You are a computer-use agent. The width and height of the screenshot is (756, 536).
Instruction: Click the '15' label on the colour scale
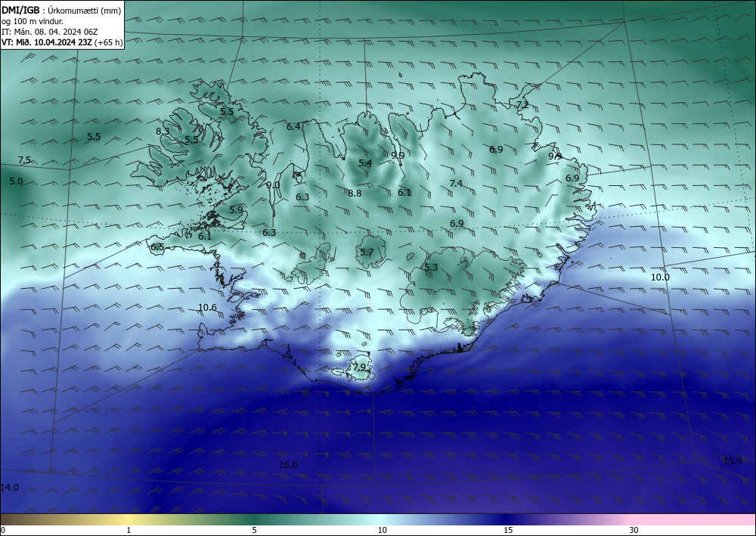[508, 530]
